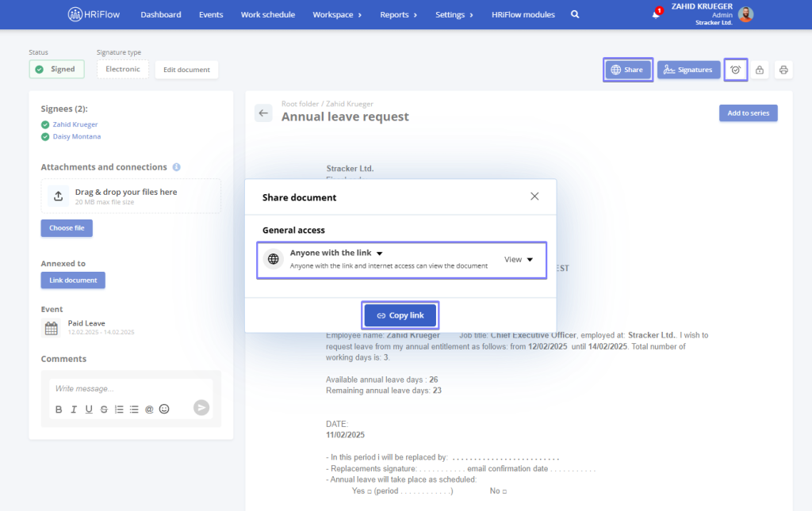Expand the Workspace menu
Screen dimensions: 812x511
[x=336, y=14]
